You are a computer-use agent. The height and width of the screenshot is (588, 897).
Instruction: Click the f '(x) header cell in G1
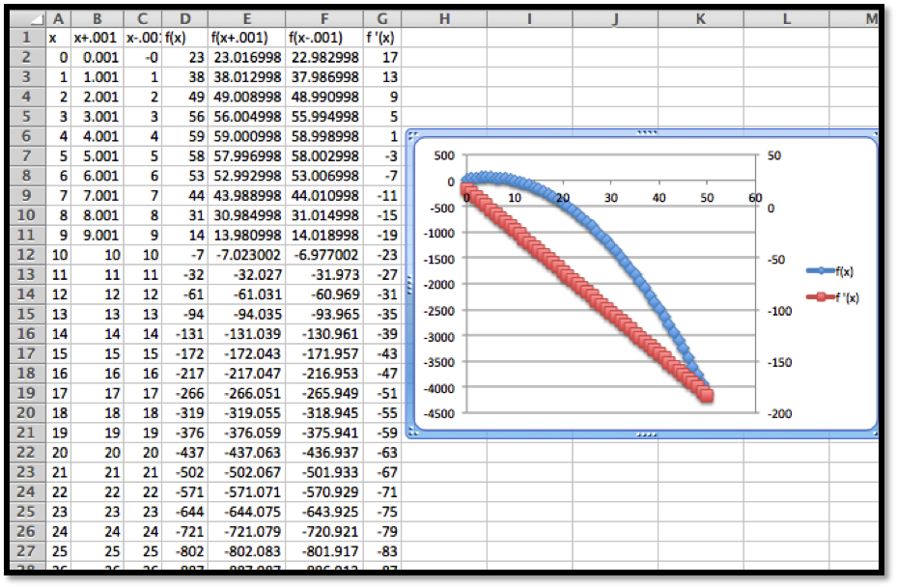(x=383, y=38)
